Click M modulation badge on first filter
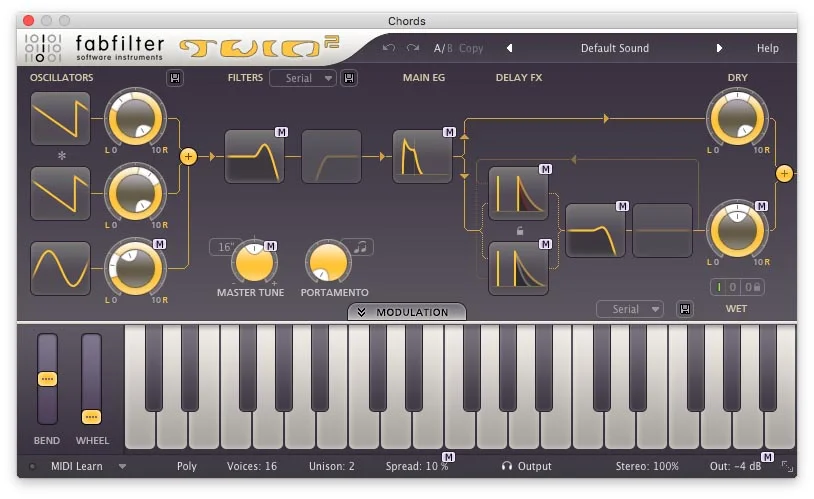 point(281,132)
